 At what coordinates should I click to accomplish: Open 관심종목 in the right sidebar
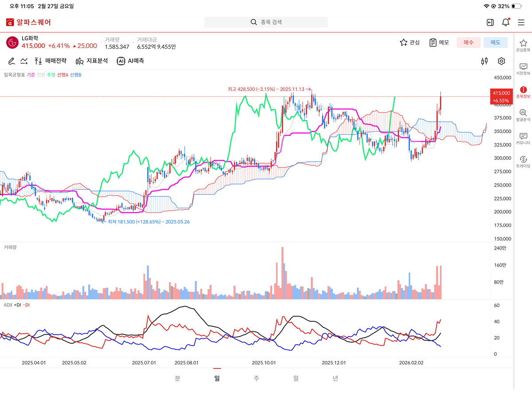pos(523,46)
